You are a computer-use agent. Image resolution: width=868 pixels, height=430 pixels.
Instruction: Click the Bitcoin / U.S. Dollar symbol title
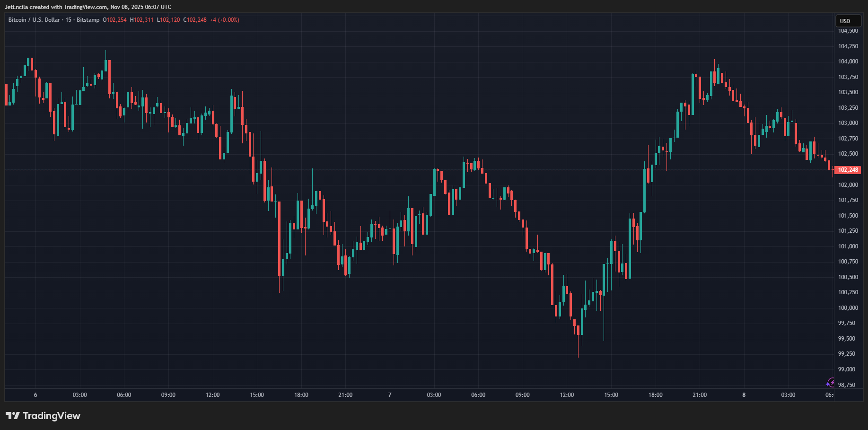click(x=34, y=20)
